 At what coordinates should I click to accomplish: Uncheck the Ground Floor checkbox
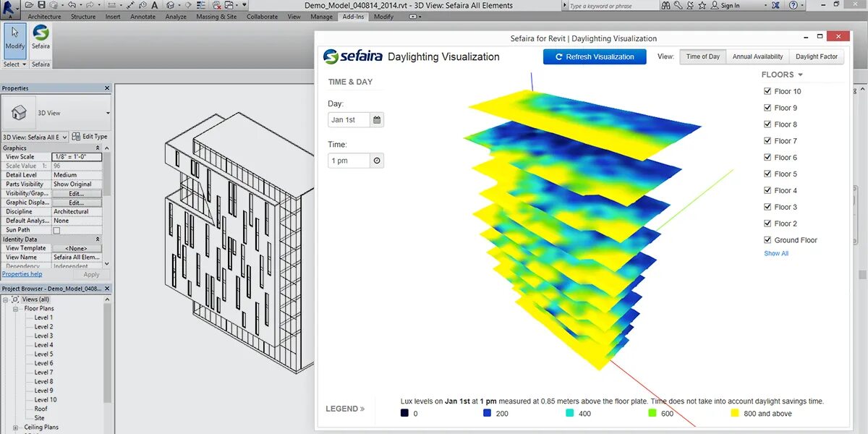pyautogui.click(x=767, y=240)
